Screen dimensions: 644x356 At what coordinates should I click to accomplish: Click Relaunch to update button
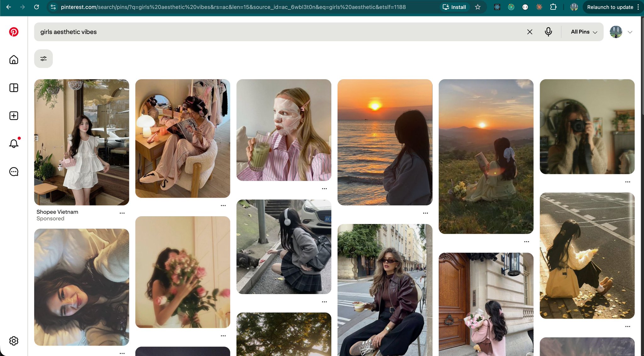(610, 7)
